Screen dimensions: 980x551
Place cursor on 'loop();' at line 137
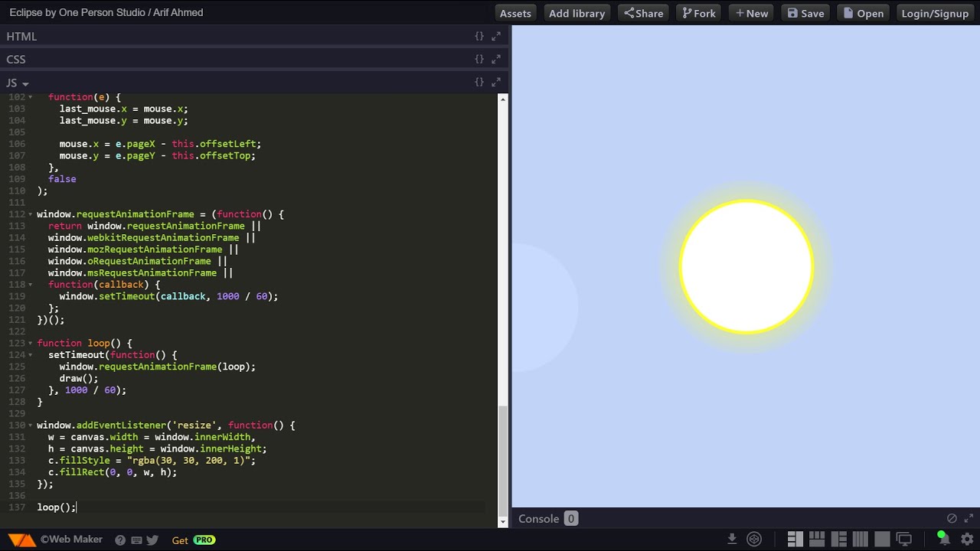(x=57, y=507)
